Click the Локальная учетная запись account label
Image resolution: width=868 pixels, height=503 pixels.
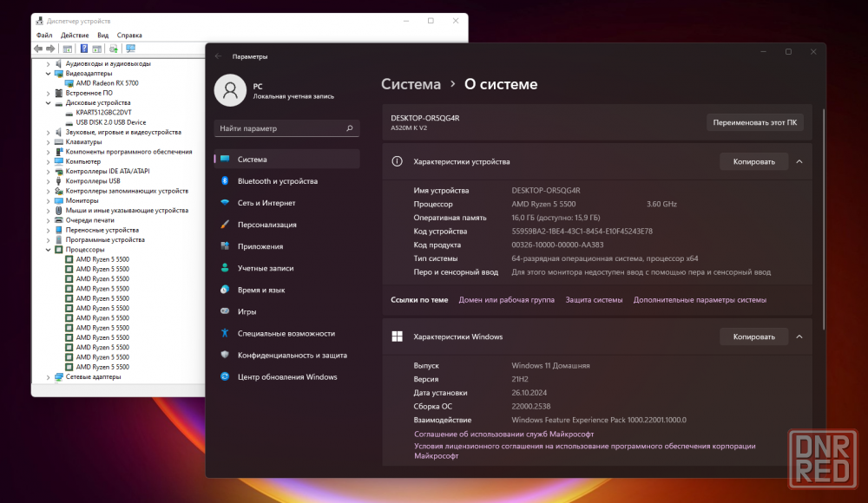pos(293,96)
